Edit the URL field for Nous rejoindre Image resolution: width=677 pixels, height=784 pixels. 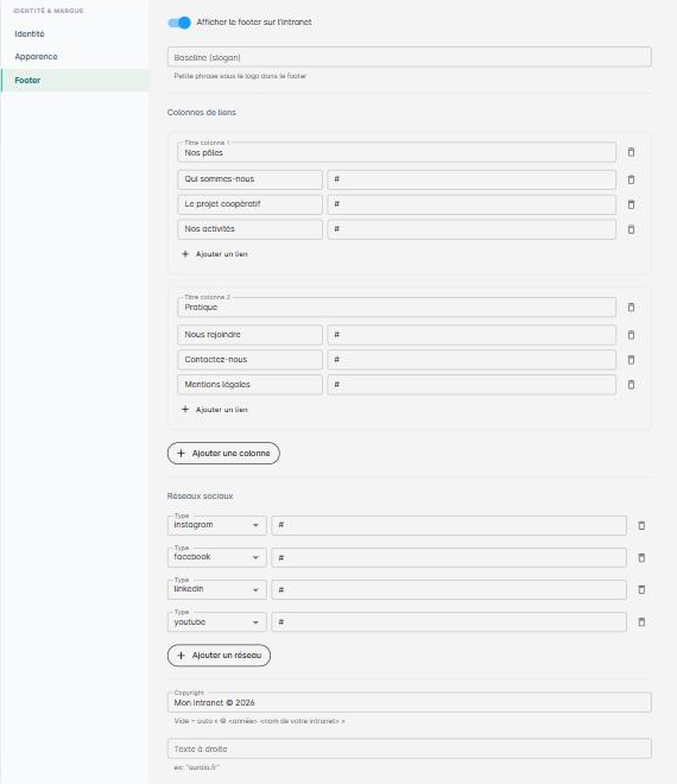tap(471, 335)
